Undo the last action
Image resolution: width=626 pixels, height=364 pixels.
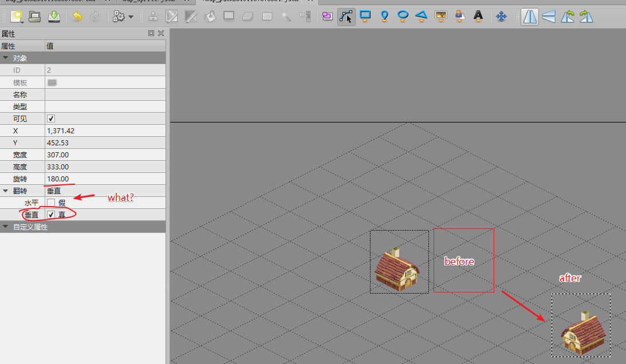coord(77,17)
